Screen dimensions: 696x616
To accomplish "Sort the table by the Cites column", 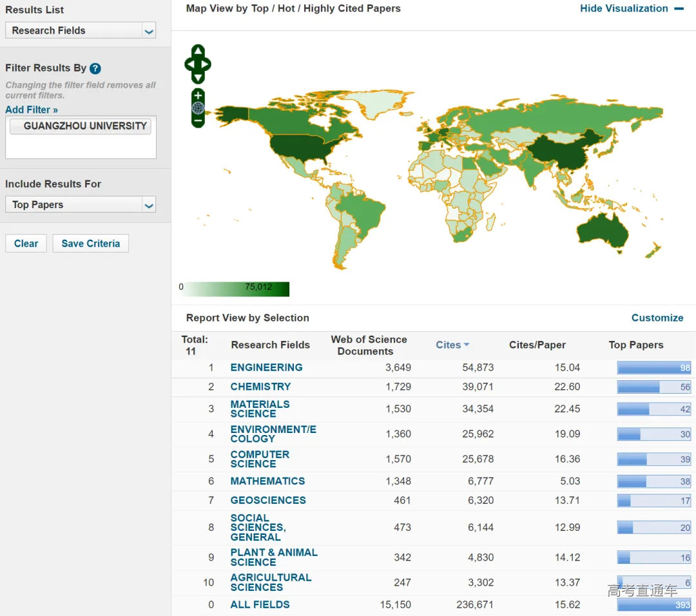I will pos(452,345).
